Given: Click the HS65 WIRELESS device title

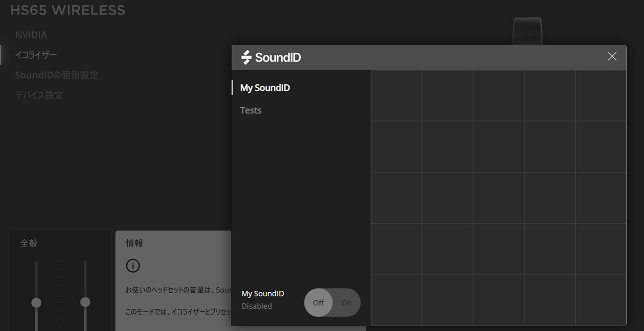Looking at the screenshot, I should click(68, 10).
